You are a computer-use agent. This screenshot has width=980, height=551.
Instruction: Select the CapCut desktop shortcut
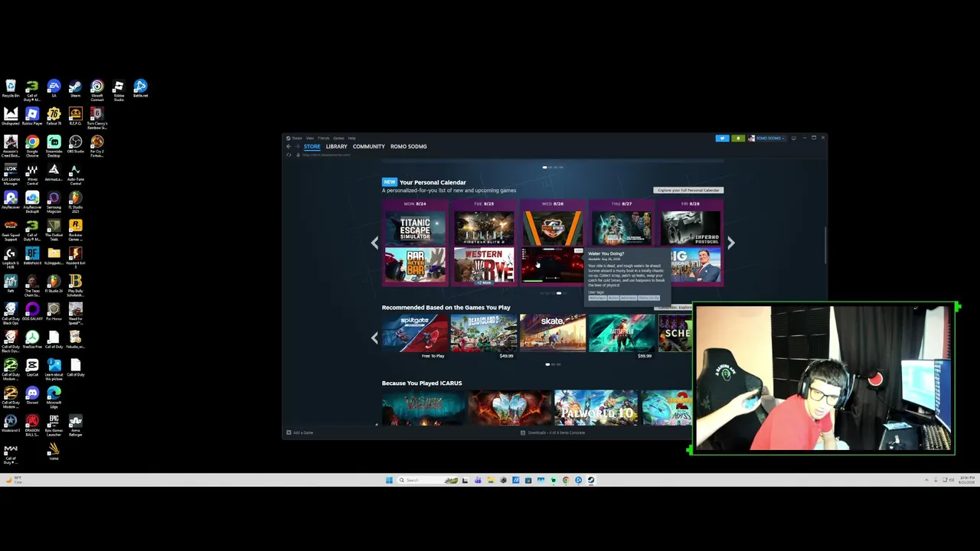(32, 368)
